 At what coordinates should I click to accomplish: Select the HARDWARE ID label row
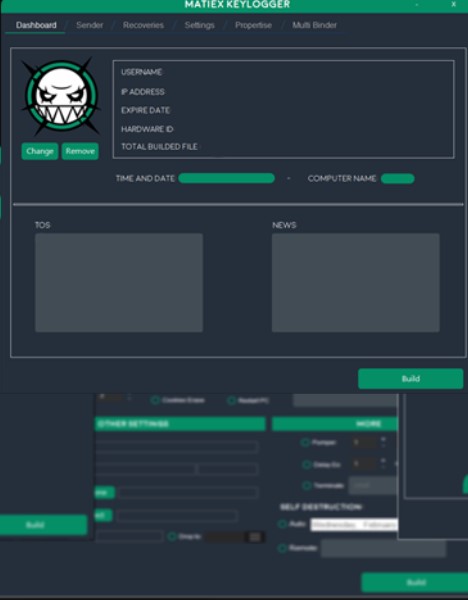(147, 129)
